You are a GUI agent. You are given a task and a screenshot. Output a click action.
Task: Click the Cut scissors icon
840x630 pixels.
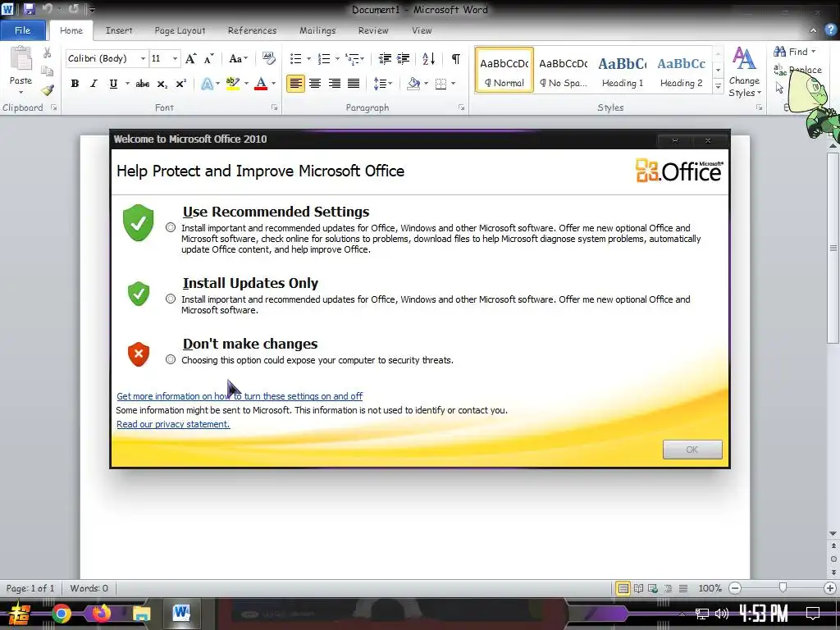47,52
